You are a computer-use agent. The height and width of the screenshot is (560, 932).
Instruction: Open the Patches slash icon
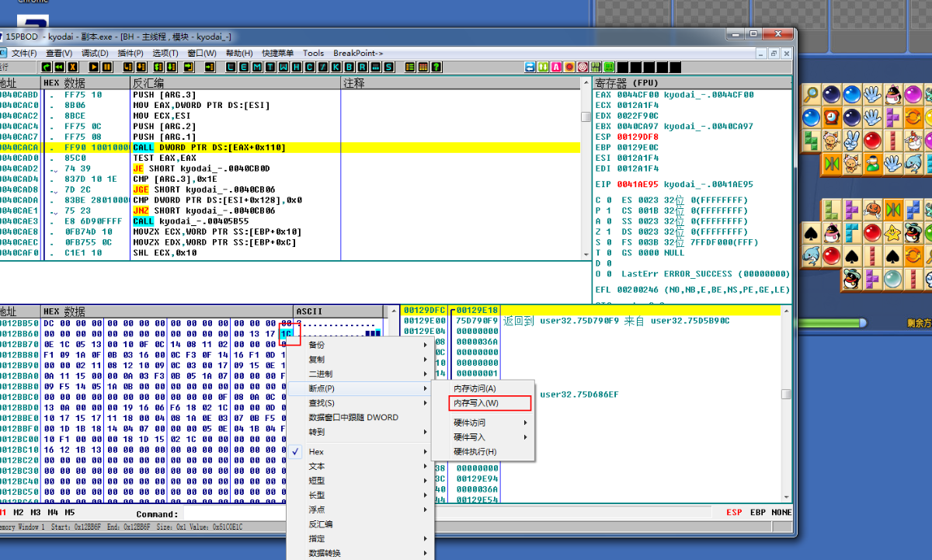tap(322, 67)
